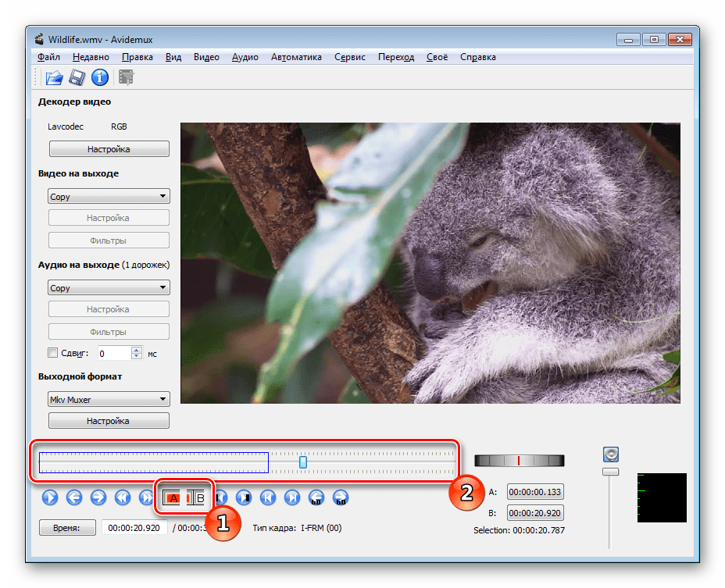Click marker A time 00:00:00.133
725x588 pixels.
pyautogui.click(x=535, y=492)
